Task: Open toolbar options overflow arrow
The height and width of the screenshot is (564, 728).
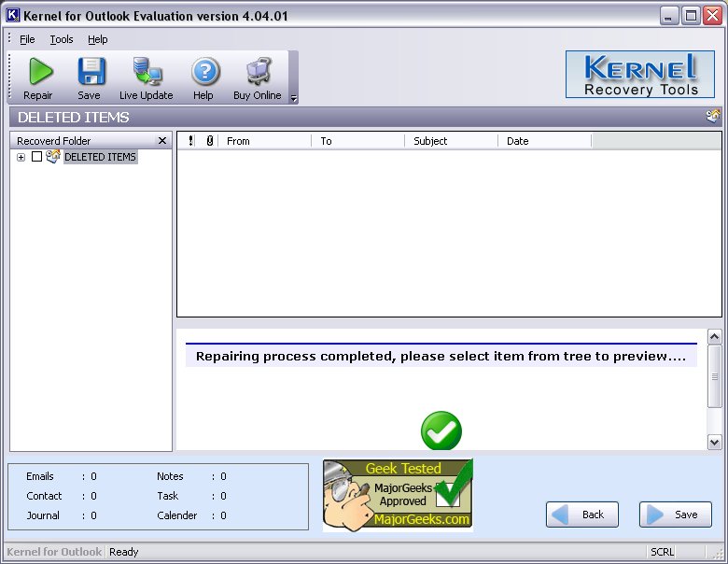Action: tap(293, 98)
